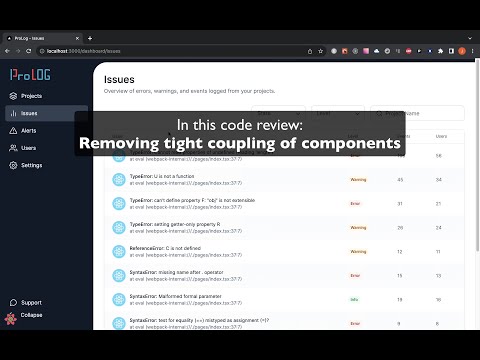Click the browser forward arrow

click(18, 51)
